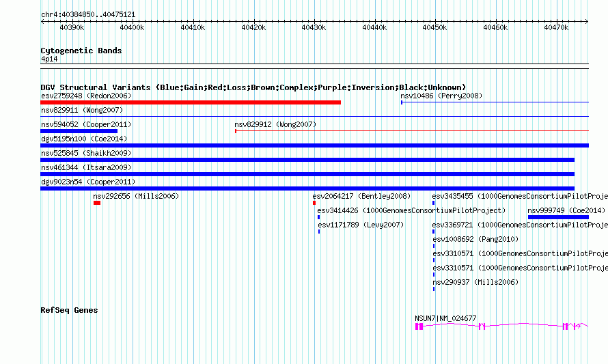Click the dgv9023n54 blue gain bar
This screenshot has width=608, height=364.
pyautogui.click(x=307, y=188)
